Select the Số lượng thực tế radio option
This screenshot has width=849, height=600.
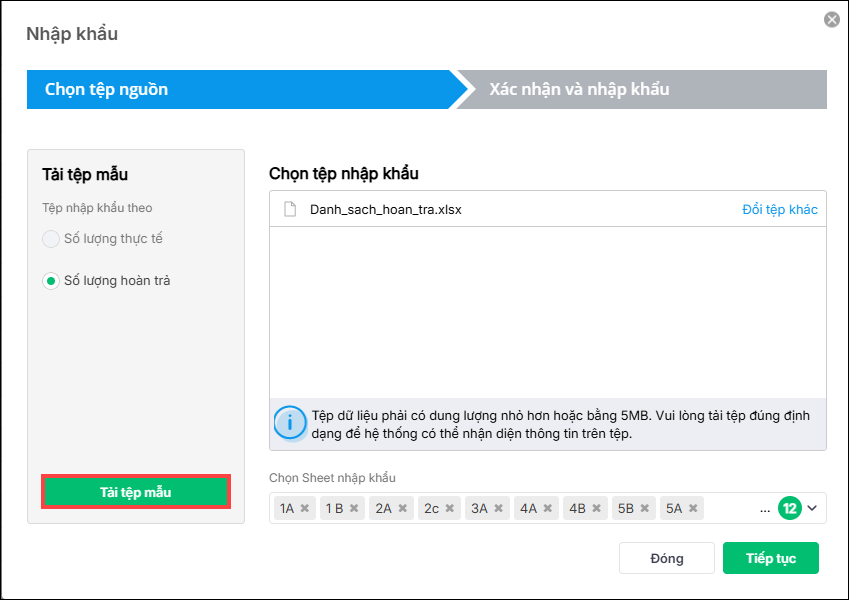click(51, 239)
